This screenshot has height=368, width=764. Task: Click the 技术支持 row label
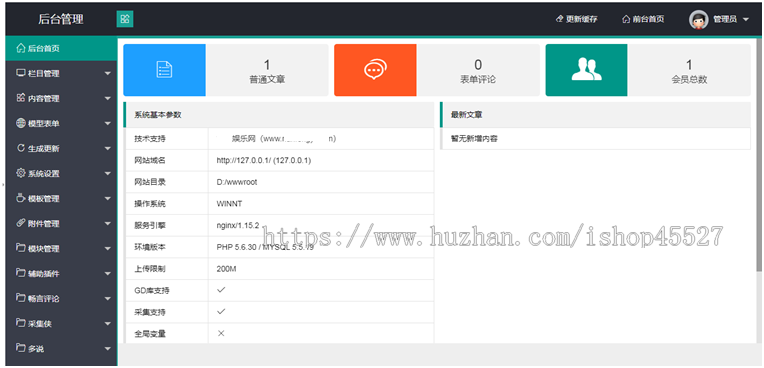pyautogui.click(x=150, y=139)
